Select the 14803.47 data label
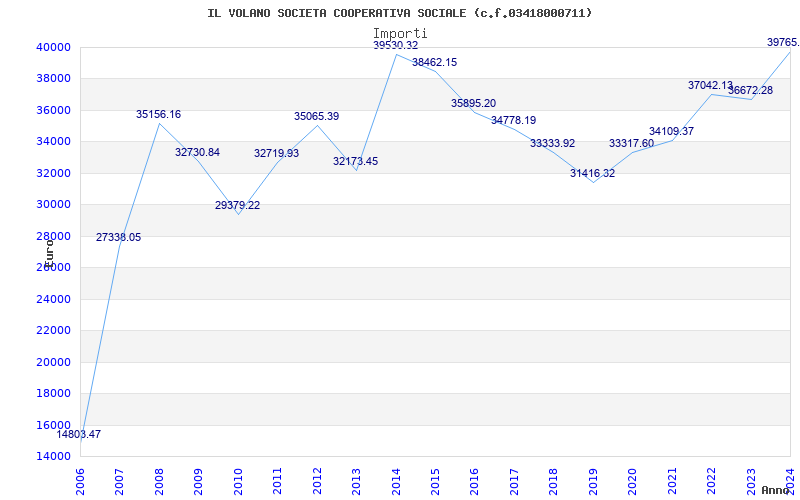 [79, 435]
